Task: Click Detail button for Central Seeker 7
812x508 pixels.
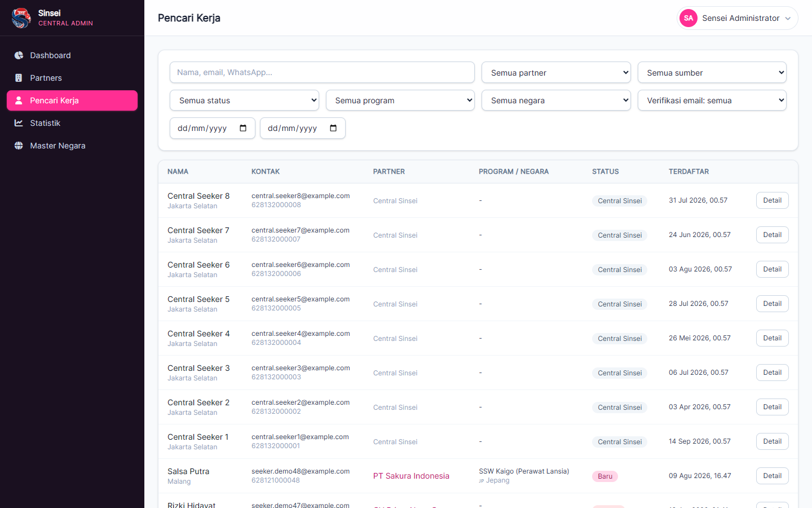Action: click(772, 235)
